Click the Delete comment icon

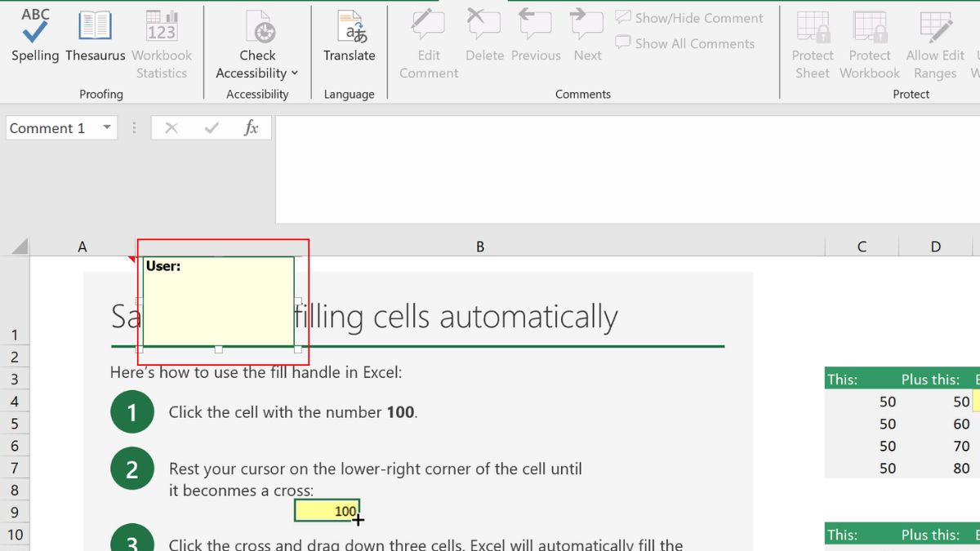[484, 33]
